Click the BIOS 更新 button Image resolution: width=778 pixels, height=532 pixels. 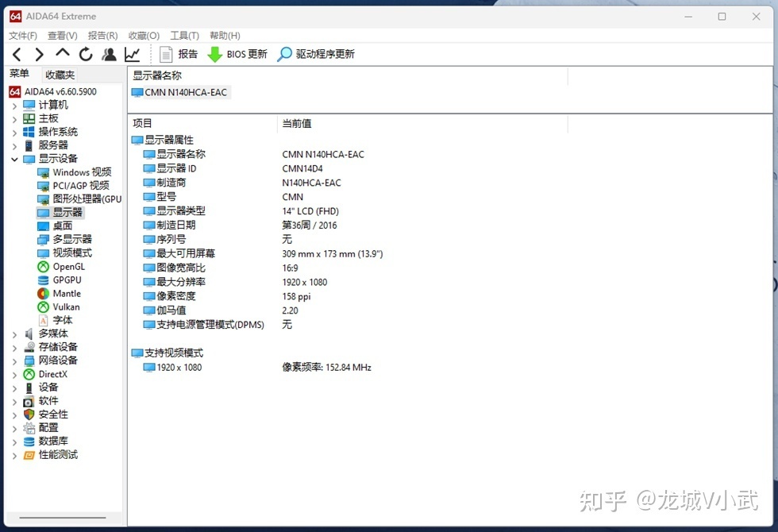click(237, 54)
